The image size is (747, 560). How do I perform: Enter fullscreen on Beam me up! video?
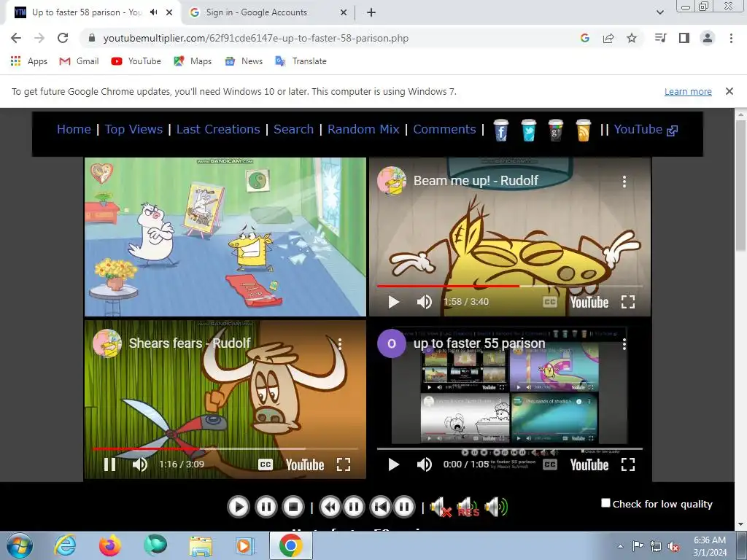tap(628, 302)
